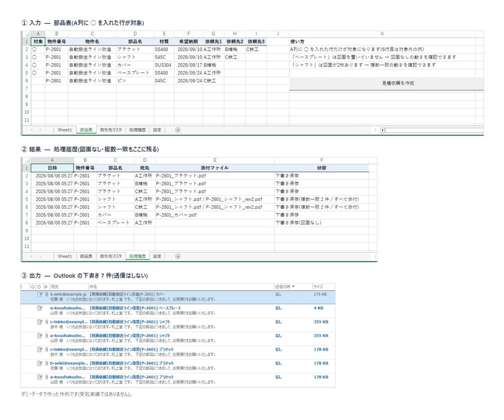
Task: Toggle the ○ mark in cell A2 for ブラケット
Action: click(x=38, y=49)
